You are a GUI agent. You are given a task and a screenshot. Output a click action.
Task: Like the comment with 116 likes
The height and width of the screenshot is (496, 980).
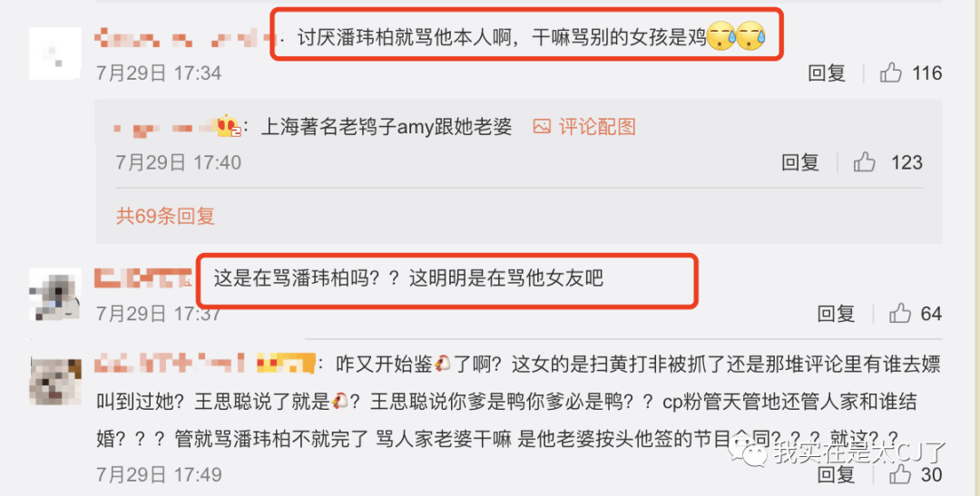[891, 73]
